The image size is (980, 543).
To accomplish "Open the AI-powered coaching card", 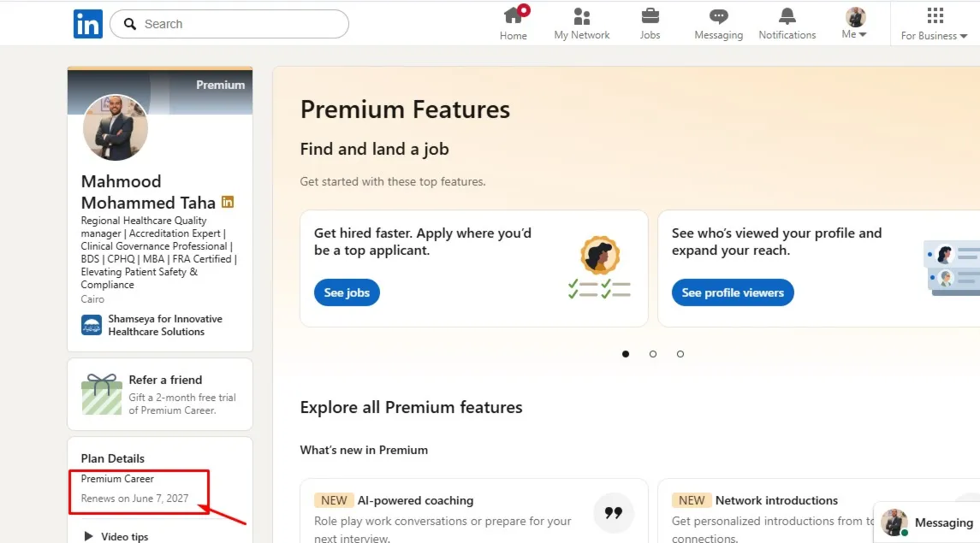I will tap(474, 511).
